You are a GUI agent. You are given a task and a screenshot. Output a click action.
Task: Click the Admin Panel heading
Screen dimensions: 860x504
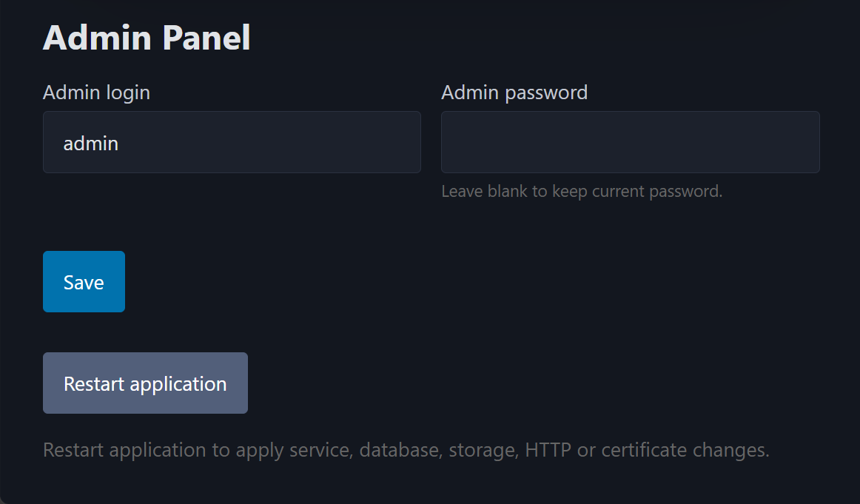click(147, 37)
